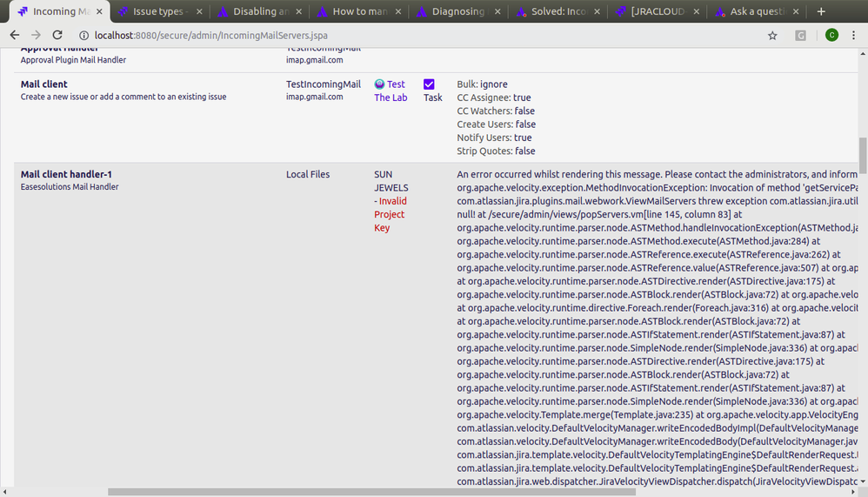Click 'Strip Quotes: false' property
Viewport: 868px width, 497px height.
tap(496, 151)
